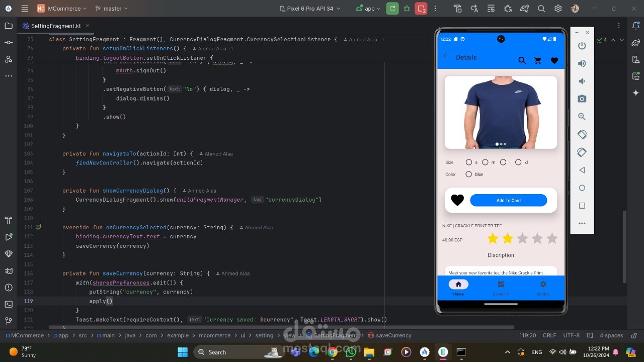Open the Problems tool window
This screenshot has width=644, height=362.
(9, 288)
